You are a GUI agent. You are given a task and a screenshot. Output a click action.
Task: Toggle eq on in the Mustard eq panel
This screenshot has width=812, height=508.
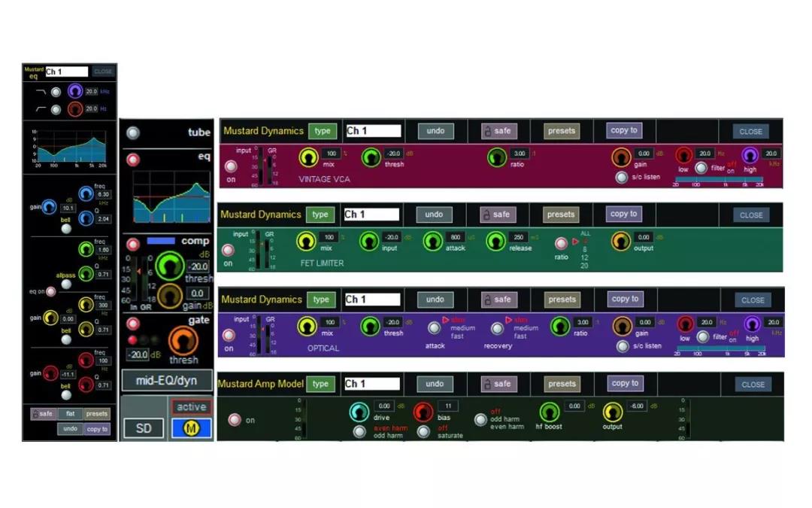[x=51, y=291]
